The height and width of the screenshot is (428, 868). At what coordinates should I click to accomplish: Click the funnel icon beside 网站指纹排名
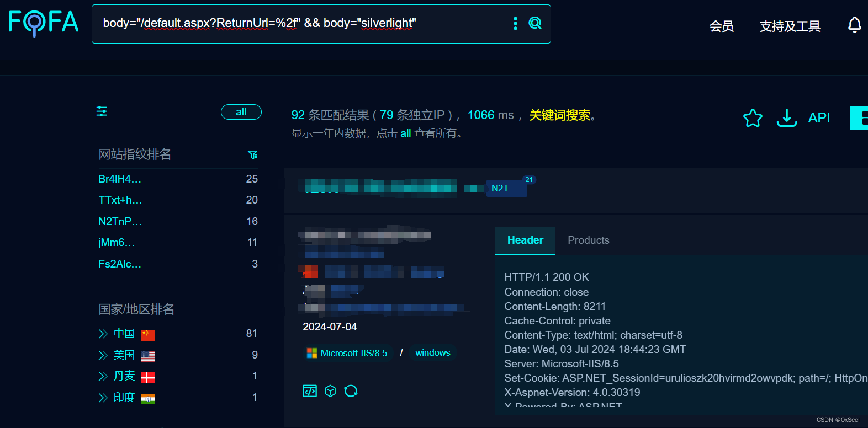253,155
